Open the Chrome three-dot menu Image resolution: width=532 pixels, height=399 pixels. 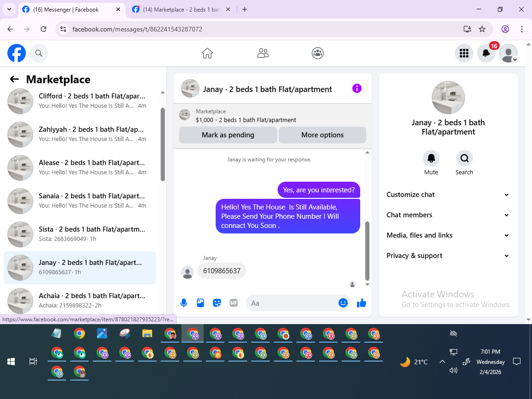pos(522,29)
